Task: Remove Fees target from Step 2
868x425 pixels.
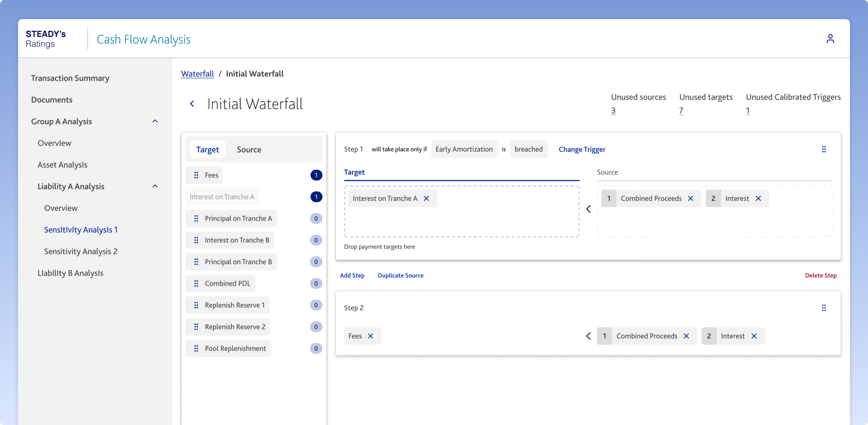Action: click(370, 336)
